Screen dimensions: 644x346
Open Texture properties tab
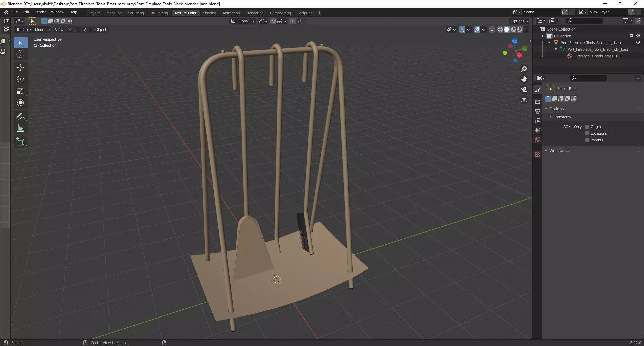point(538,154)
